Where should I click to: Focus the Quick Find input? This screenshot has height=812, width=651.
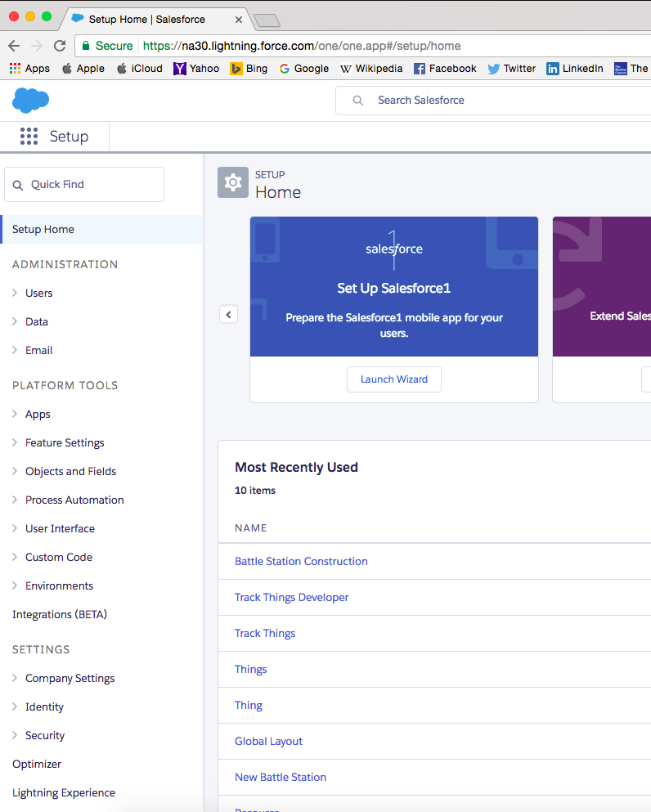coord(84,184)
